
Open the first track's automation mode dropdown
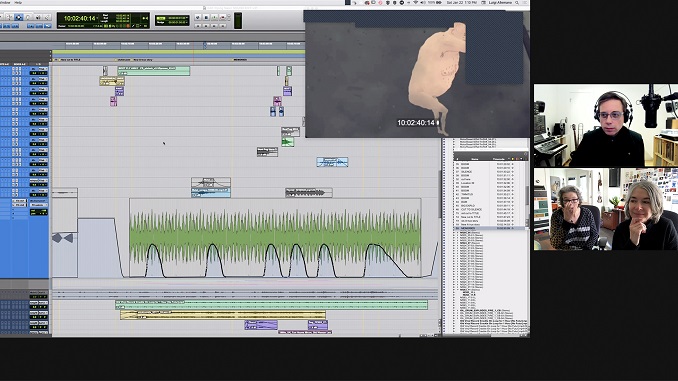(43, 69)
